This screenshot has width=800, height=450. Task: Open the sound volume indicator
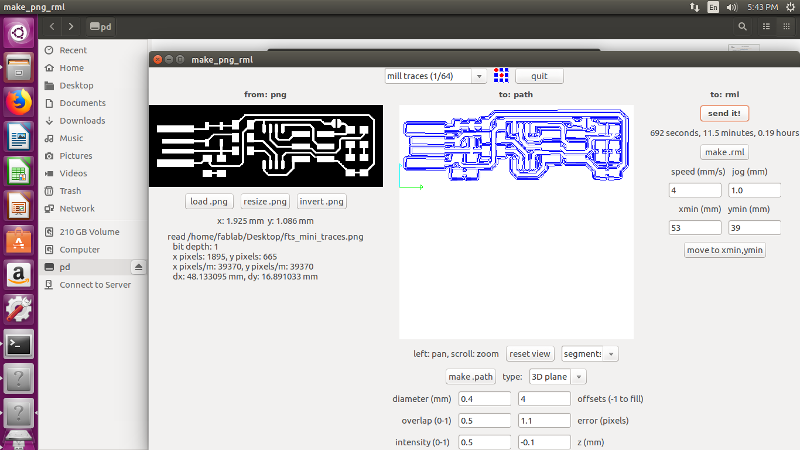732,7
